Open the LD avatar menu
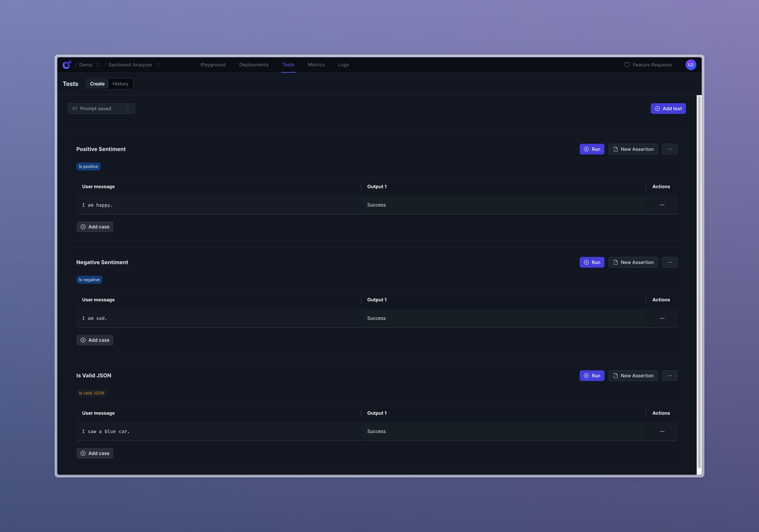This screenshot has width=759, height=532. [x=691, y=64]
